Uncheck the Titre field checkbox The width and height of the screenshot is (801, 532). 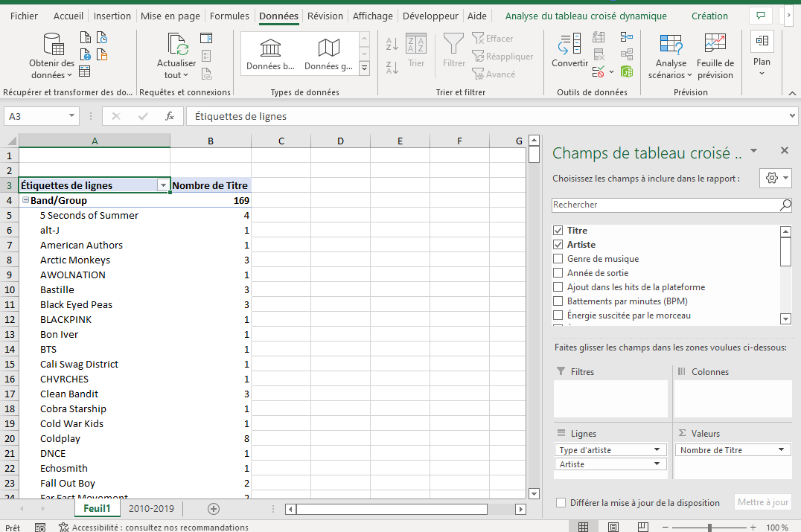pos(558,230)
